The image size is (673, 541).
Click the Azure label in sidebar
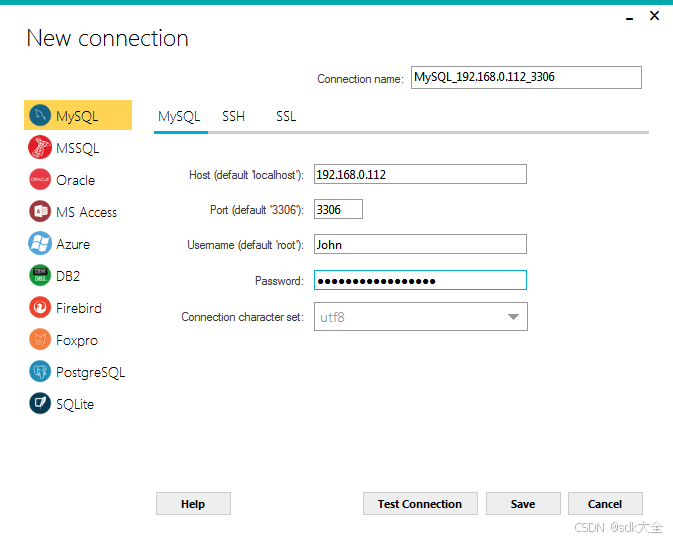point(73,244)
